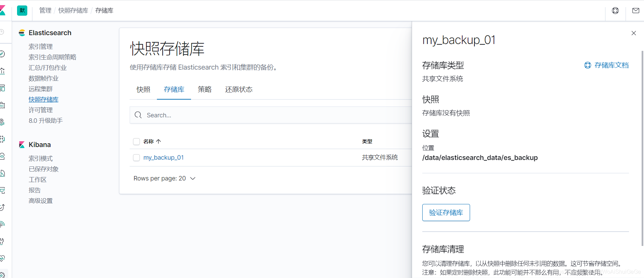
Task: Open Dev Tools wrench icon
Action: pos(2,242)
